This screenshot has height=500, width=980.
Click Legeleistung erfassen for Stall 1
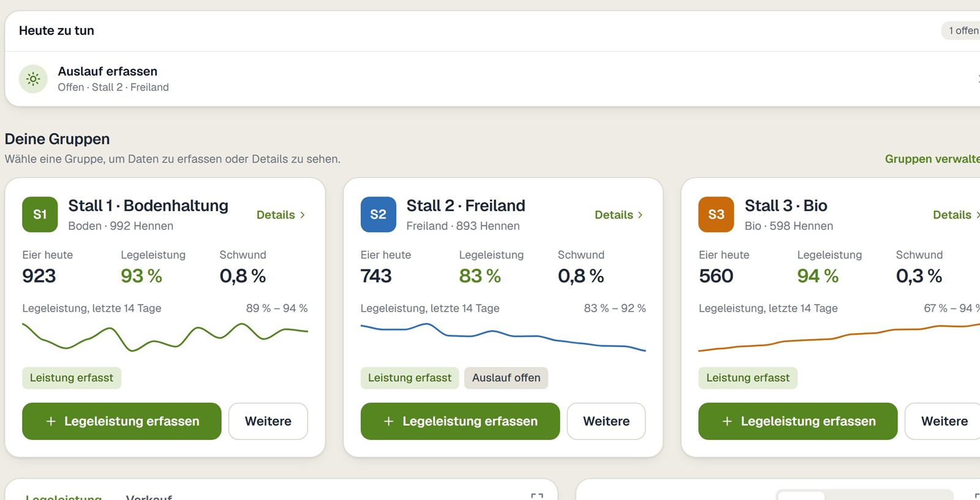click(122, 421)
